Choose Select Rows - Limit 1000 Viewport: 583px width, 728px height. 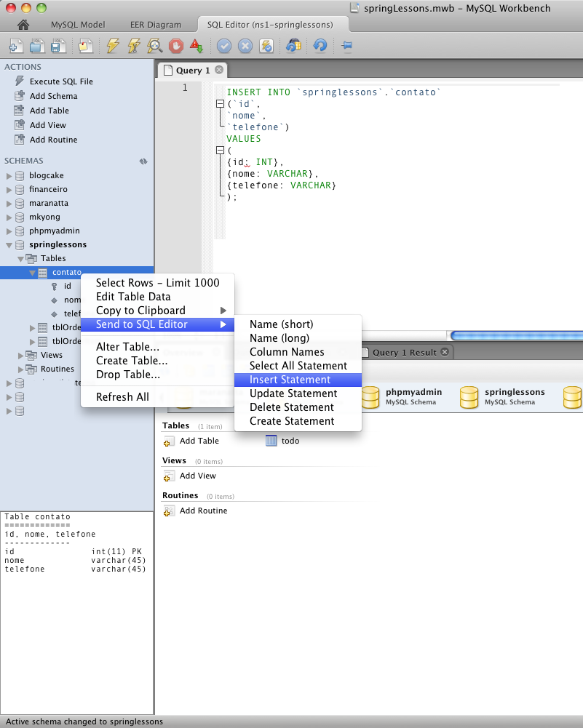pyautogui.click(x=157, y=283)
